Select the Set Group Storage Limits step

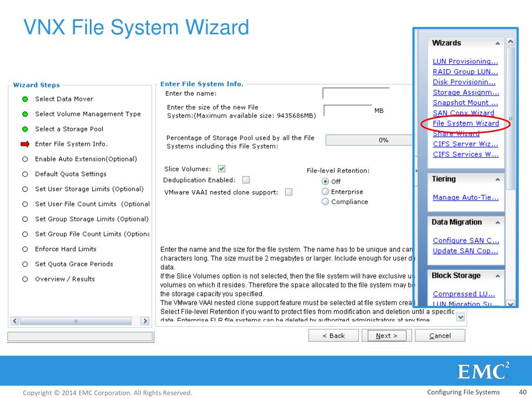(91, 219)
